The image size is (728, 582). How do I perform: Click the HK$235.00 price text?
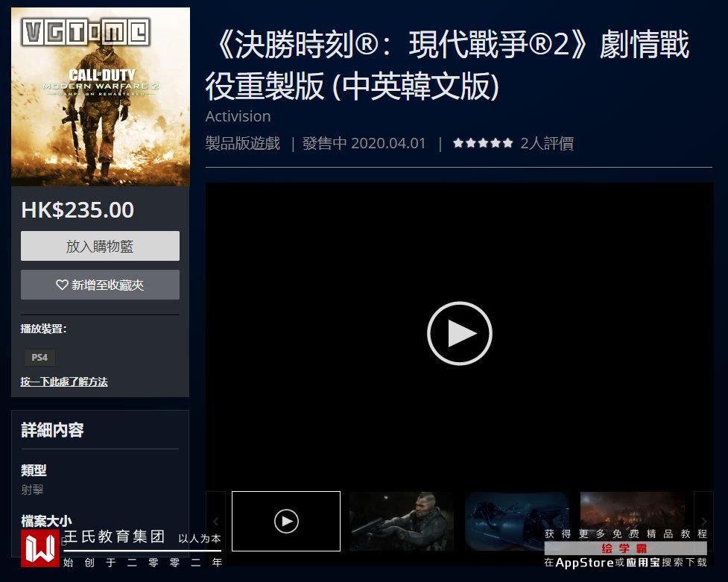(77, 209)
